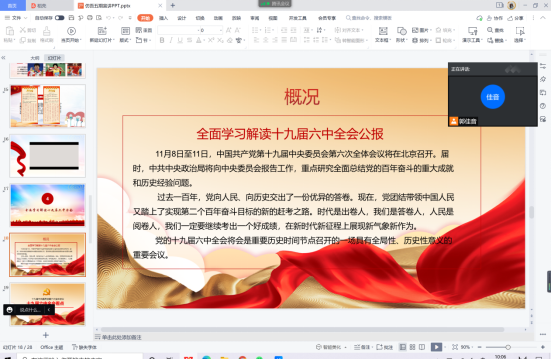The image size is (551, 360).
Task: Open the shapes (形状) tool
Action: (x=401, y=31)
